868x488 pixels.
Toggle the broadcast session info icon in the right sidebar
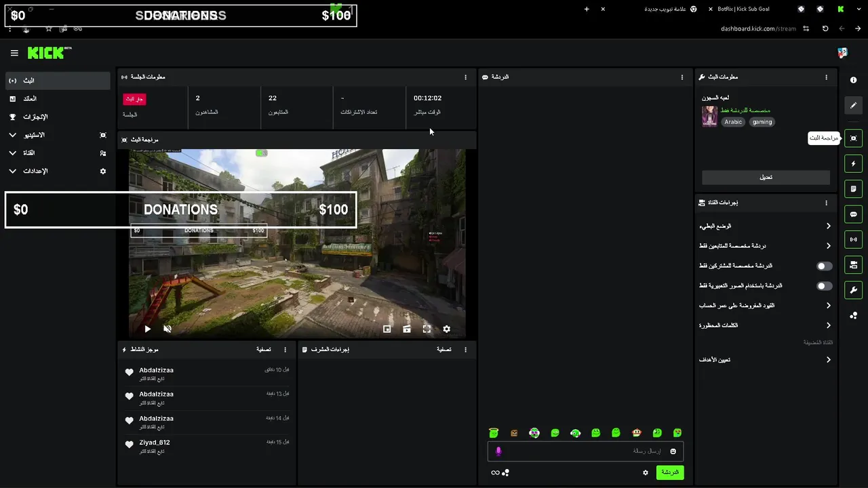[853, 239]
